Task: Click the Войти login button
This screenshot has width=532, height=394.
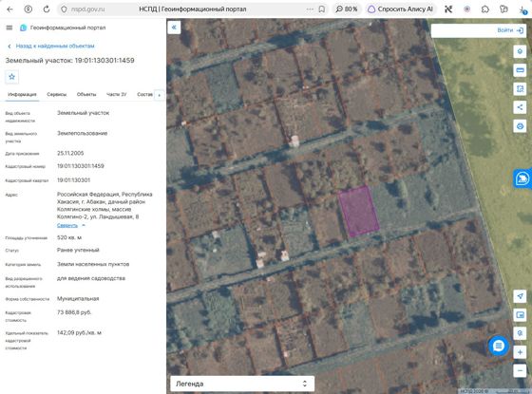Action: tap(510, 30)
